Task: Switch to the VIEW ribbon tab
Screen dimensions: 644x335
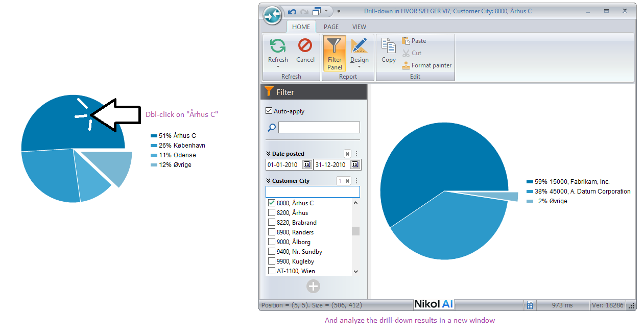Action: pos(359,27)
